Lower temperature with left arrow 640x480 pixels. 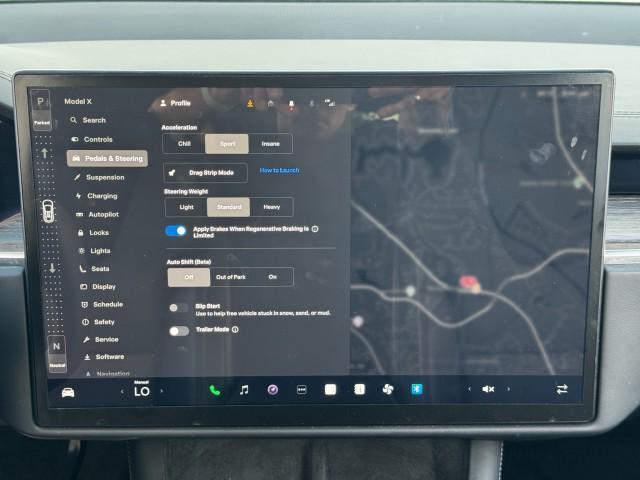click(x=122, y=391)
